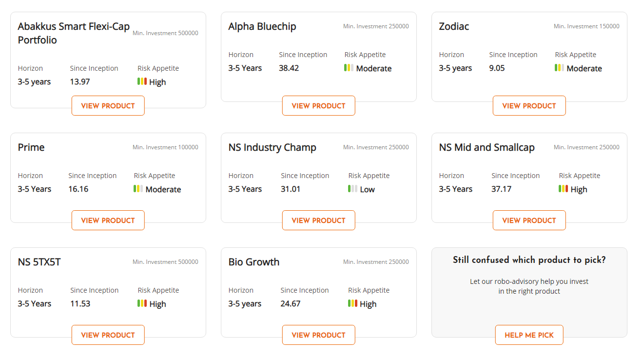Viewport: 644px width, 360px height.
Task: Open NS Industry Champ View Product button
Action: point(319,220)
